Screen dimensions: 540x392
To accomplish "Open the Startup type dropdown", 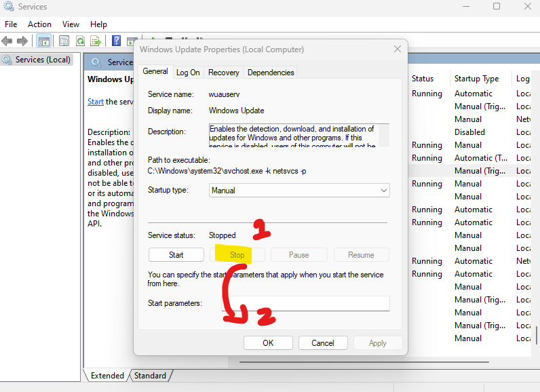I will pyautogui.click(x=299, y=191).
